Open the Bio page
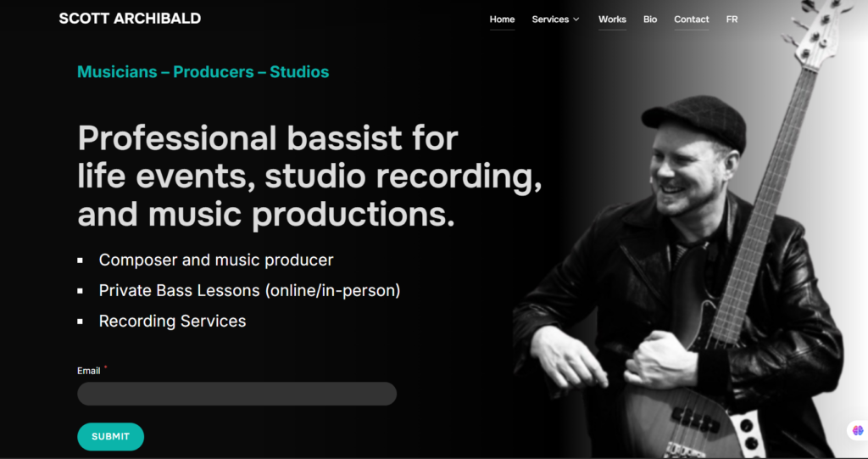 pos(650,20)
